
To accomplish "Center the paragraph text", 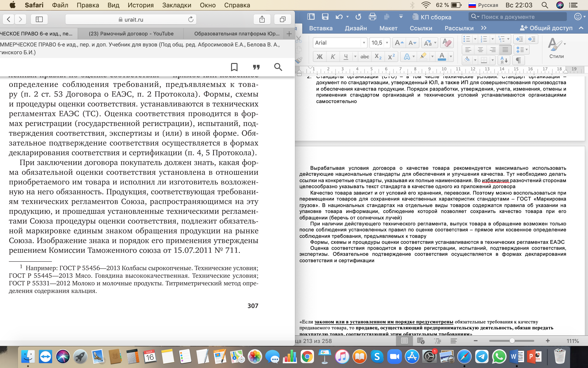I will [x=480, y=50].
